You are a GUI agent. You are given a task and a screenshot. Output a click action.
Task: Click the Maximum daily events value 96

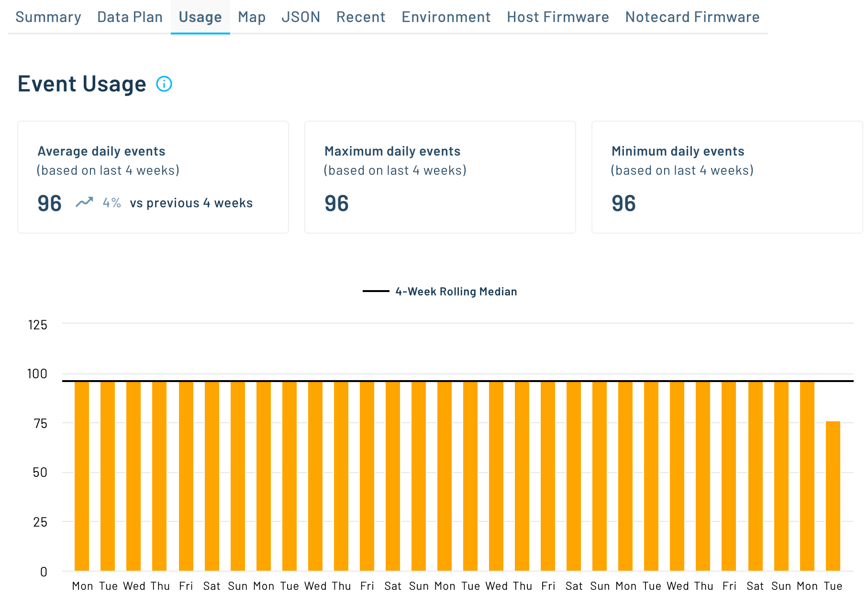[336, 203]
